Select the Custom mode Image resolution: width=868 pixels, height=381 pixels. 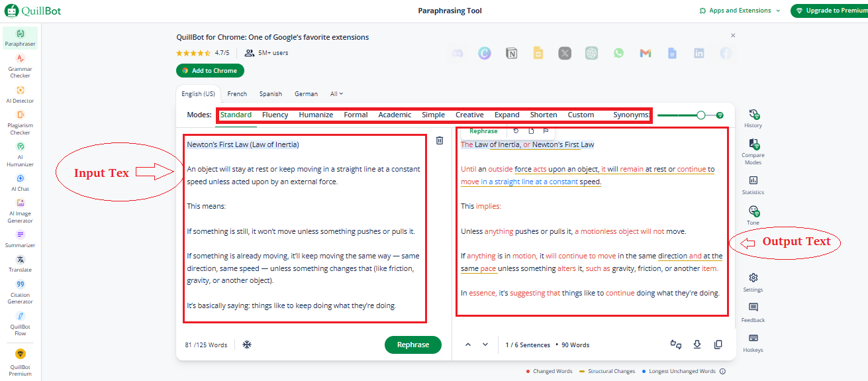[581, 115]
